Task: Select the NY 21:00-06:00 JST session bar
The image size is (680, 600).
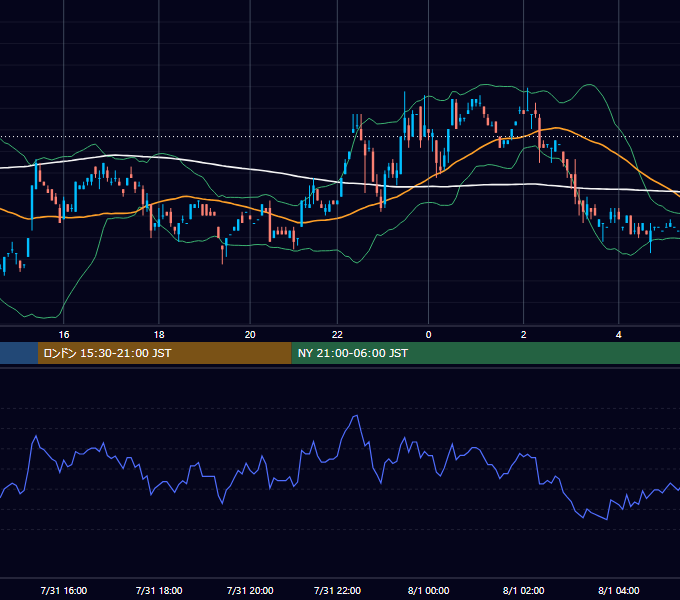Action: point(486,353)
